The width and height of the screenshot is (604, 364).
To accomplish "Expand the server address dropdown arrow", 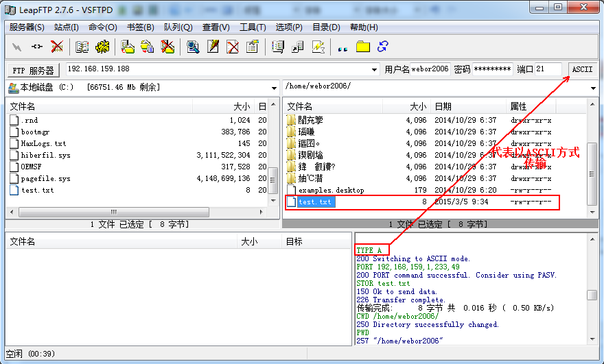I will coord(374,70).
